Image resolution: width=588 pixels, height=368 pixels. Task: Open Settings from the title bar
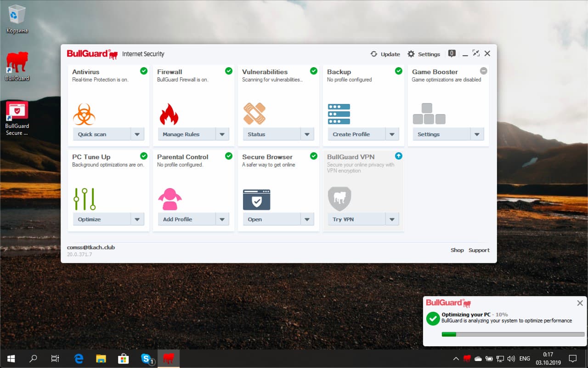(424, 54)
